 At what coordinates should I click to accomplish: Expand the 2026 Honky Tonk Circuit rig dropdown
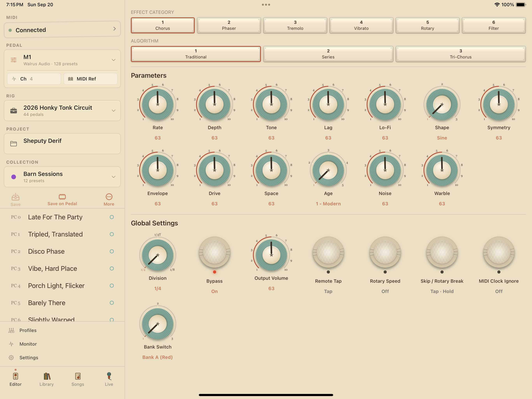(114, 111)
